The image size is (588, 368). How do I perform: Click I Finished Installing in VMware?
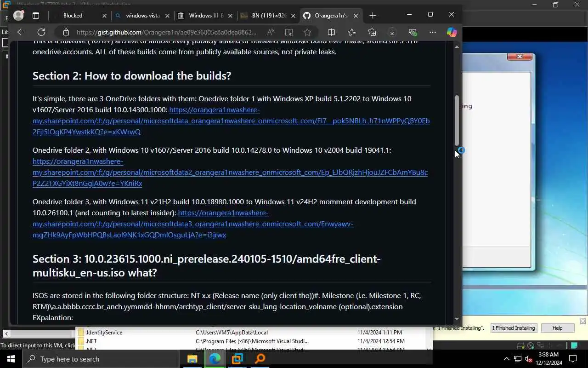pos(514,328)
